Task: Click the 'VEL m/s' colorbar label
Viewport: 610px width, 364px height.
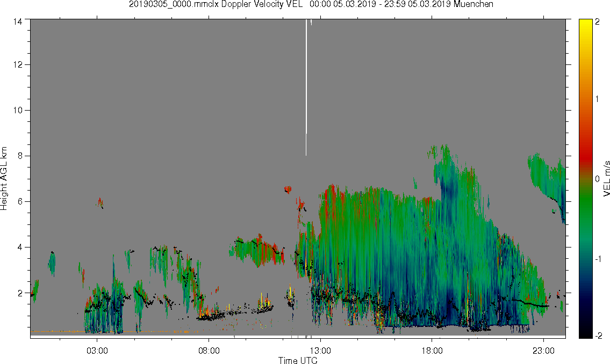Action: pyautogui.click(x=606, y=179)
